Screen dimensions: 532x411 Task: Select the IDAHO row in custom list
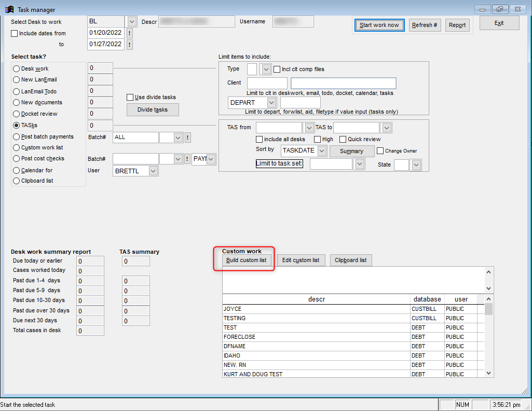point(353,355)
